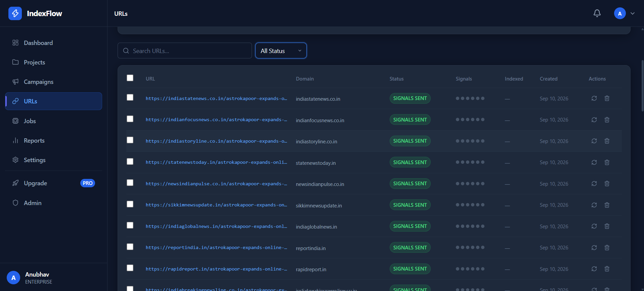Check the statenewstoday.in row checkbox
This screenshot has width=644, height=291.
pos(130,161)
